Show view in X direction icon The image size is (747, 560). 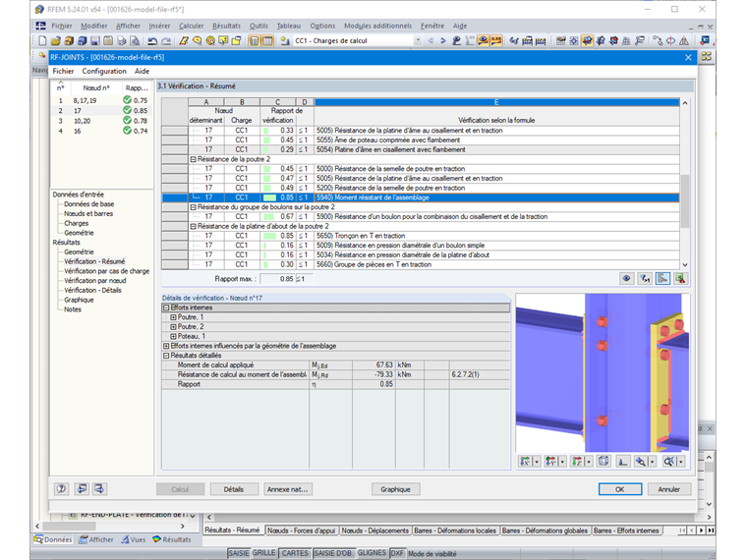click(526, 461)
